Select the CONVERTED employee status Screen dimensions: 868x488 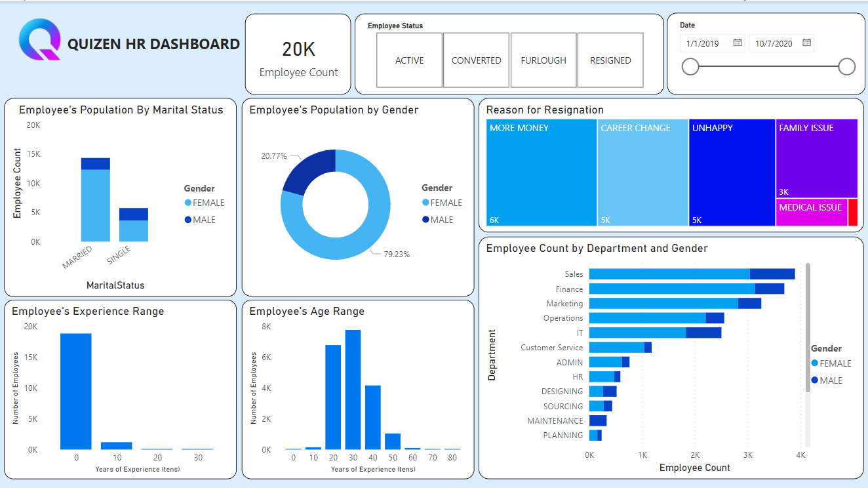click(x=476, y=60)
